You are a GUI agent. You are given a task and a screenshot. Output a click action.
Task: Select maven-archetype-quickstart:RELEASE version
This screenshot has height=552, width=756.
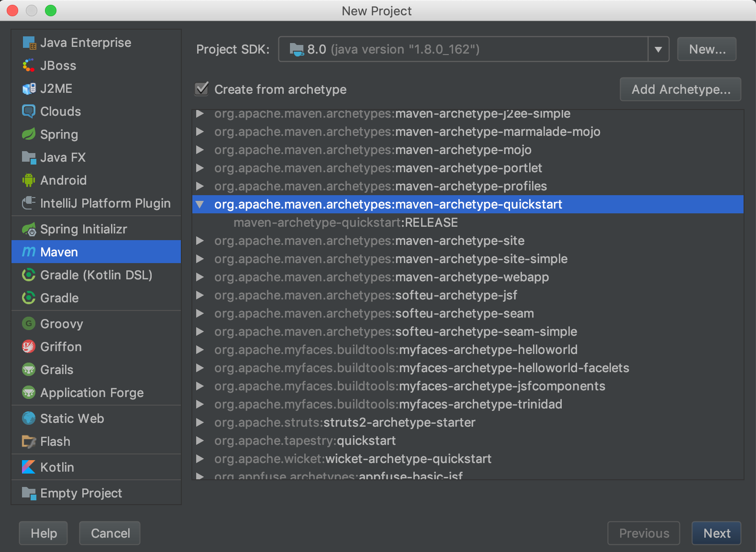[x=345, y=223]
